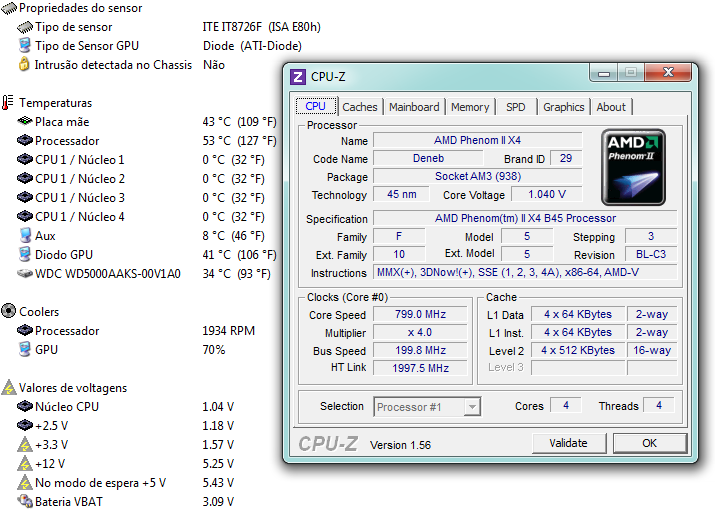Open the About tab in CPU-Z
The image size is (715, 509).
pyautogui.click(x=611, y=107)
